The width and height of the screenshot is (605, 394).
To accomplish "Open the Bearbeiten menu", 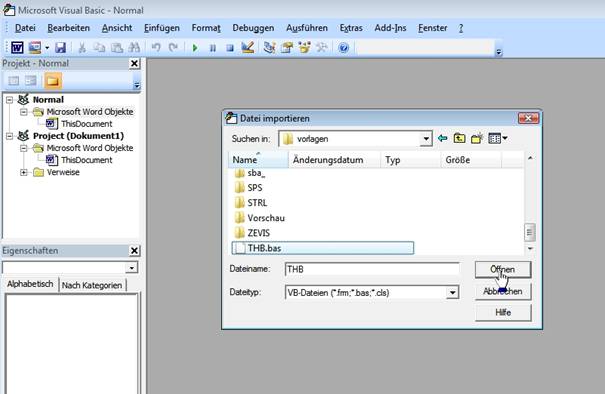I will coord(69,28).
